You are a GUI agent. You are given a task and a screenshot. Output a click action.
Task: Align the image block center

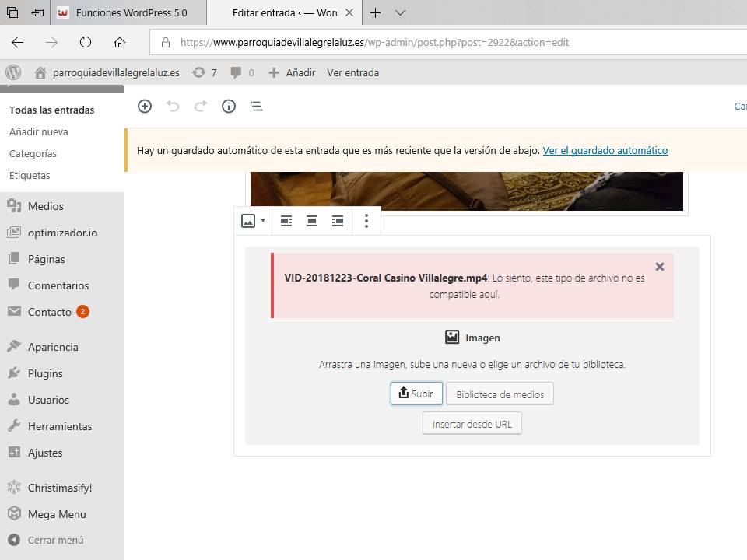[x=312, y=221]
